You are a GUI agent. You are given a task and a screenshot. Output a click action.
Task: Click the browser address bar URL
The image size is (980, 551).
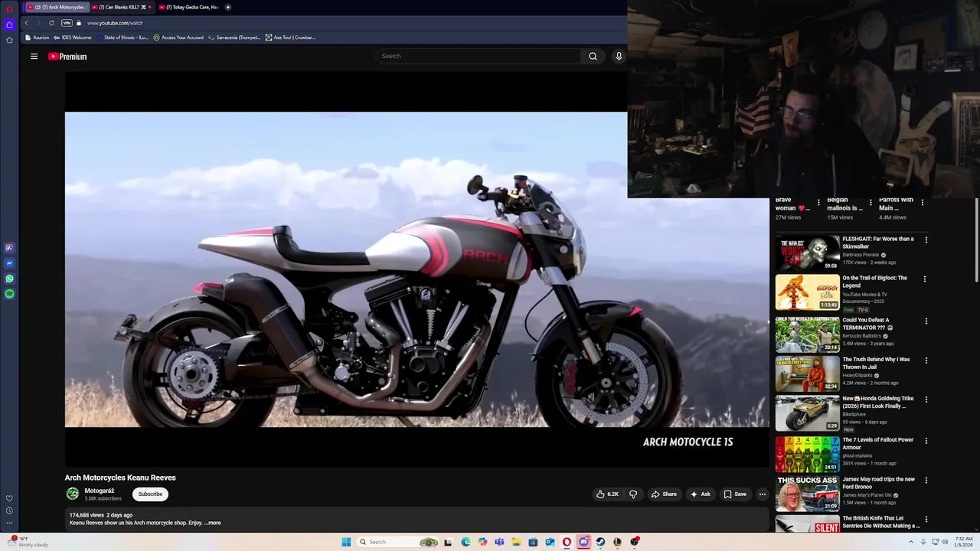pos(115,23)
